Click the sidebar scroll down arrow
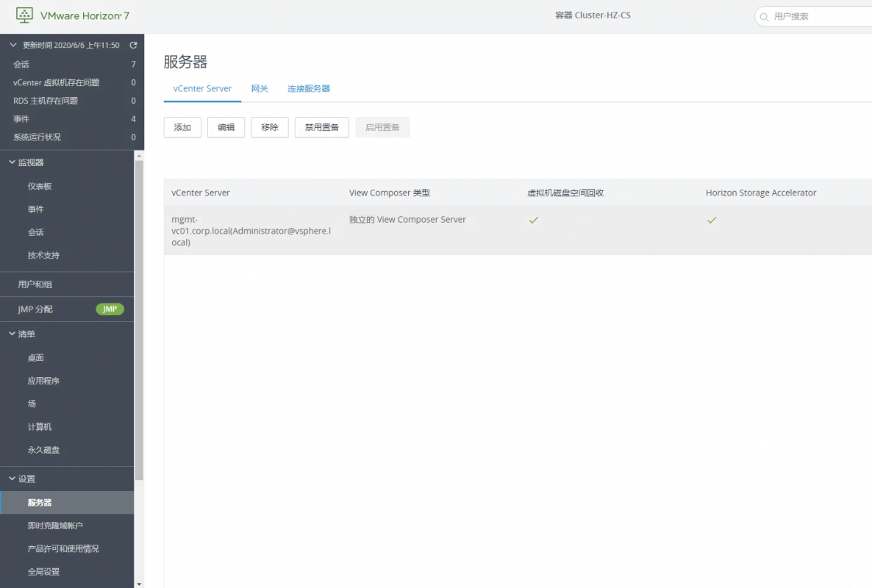The width and height of the screenshot is (872, 588). click(139, 584)
